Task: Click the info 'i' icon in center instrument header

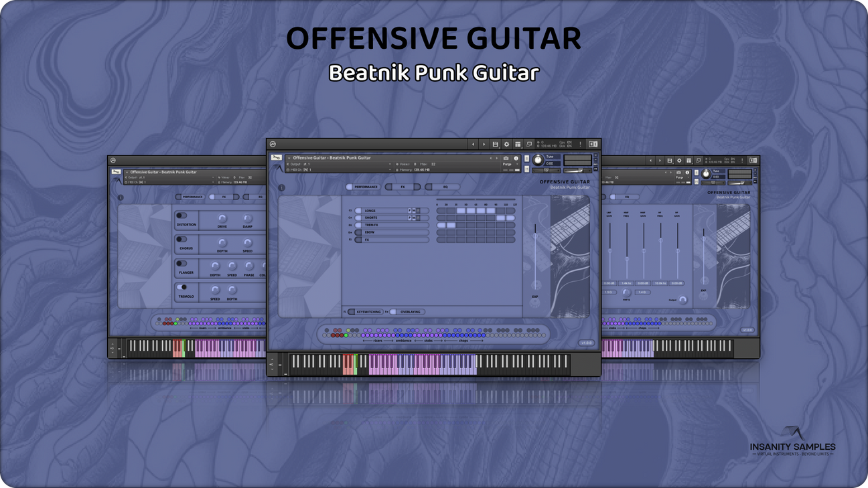Action: pyautogui.click(x=516, y=158)
